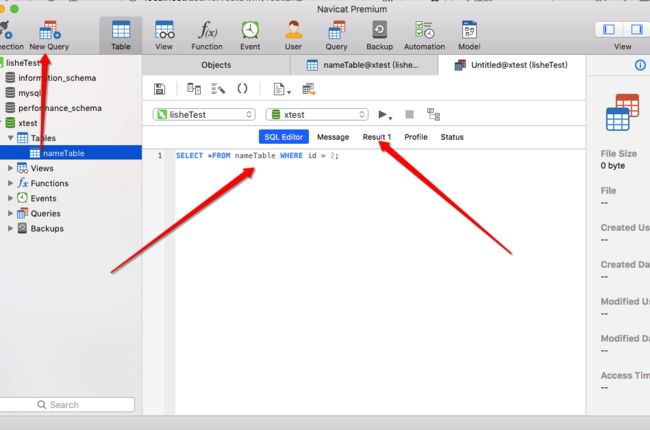Expand the Events tree node
The image size is (650, 430).
click(10, 198)
